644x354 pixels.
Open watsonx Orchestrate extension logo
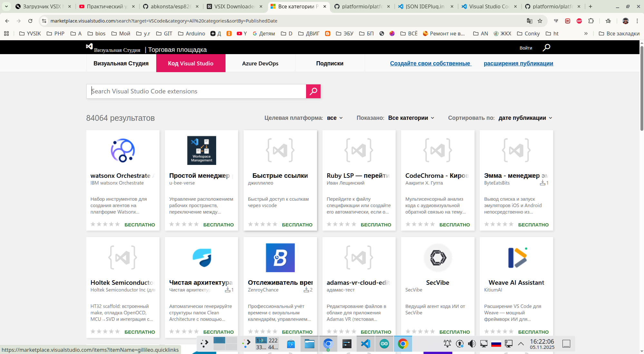coord(123,150)
